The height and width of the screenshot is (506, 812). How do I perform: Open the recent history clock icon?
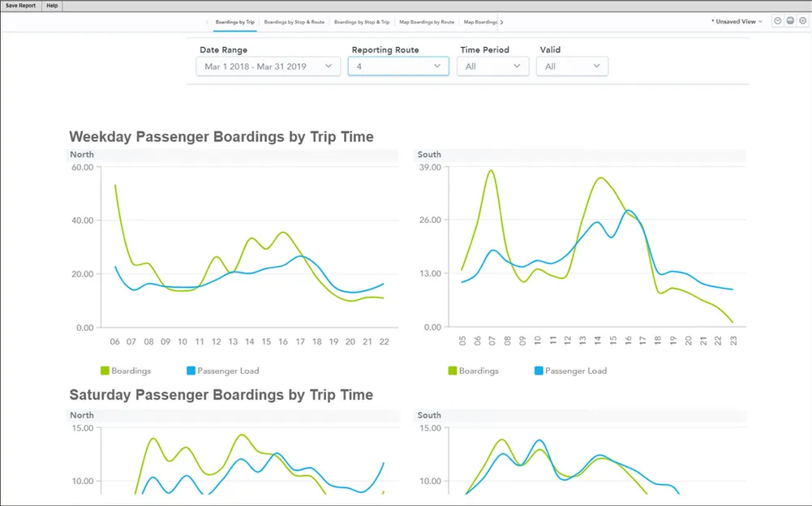coord(777,20)
